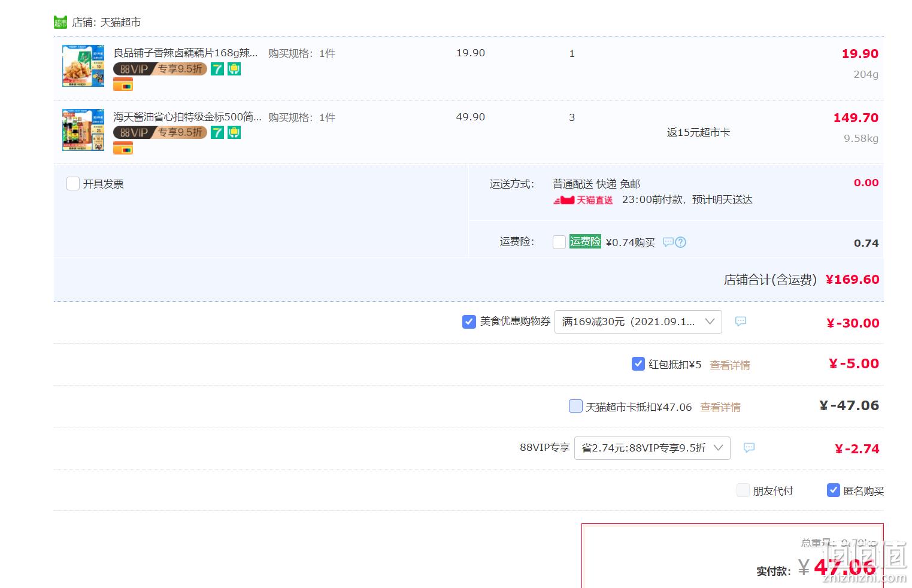Open the 海天酱油省心拍 product title

(187, 117)
